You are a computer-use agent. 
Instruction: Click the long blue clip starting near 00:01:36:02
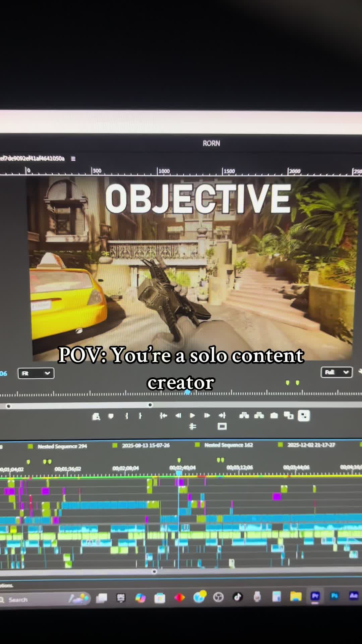click(x=105, y=505)
